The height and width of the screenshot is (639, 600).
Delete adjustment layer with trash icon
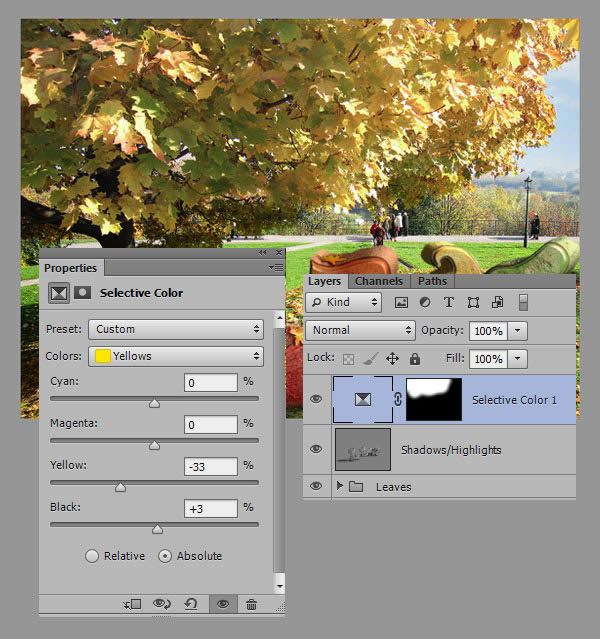pos(251,604)
